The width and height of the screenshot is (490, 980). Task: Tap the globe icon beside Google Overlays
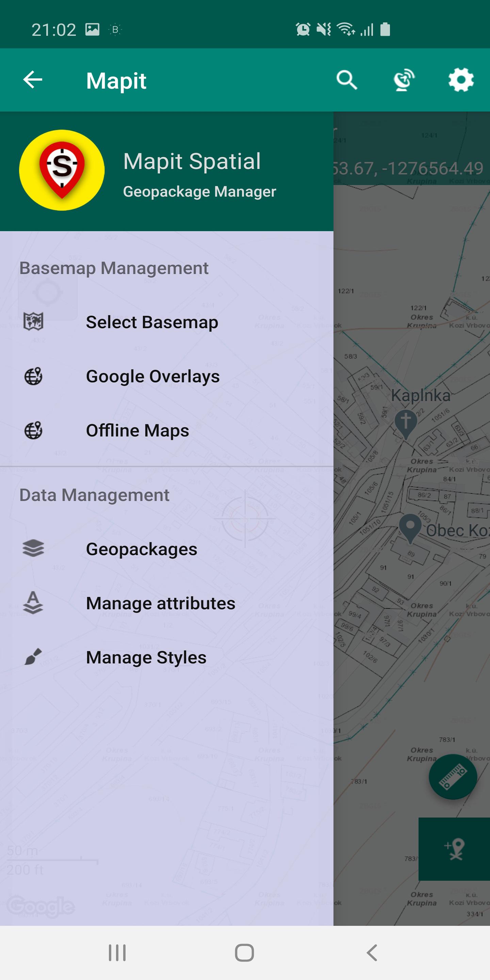(33, 376)
